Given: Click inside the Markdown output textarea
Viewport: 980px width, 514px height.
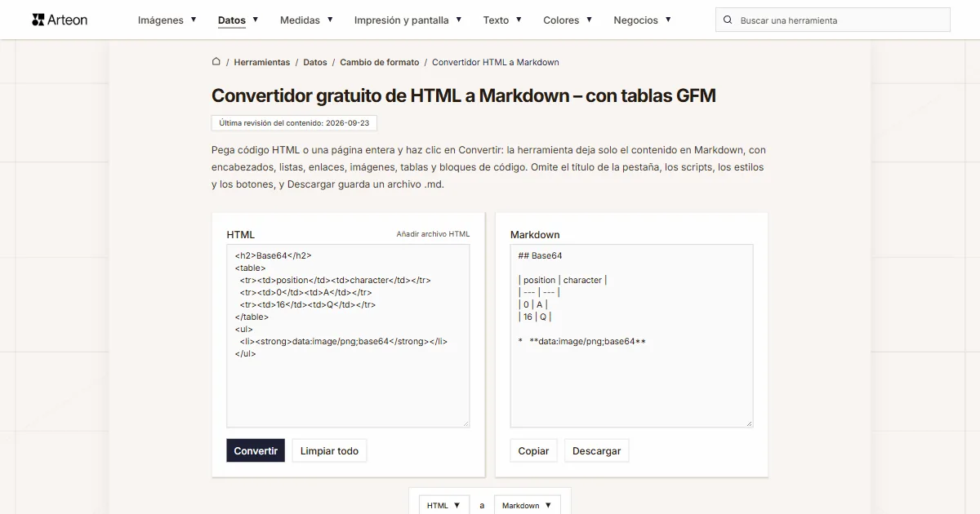Looking at the screenshot, I should point(631,335).
